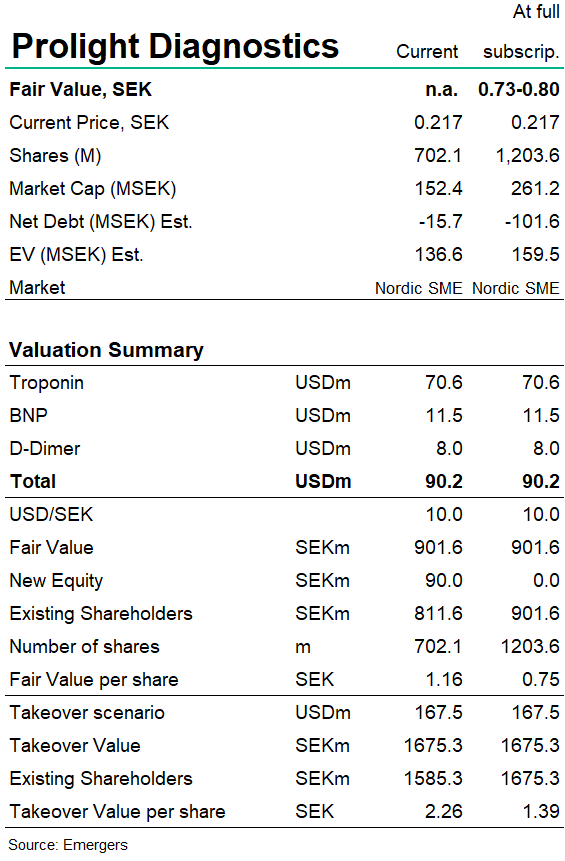Select the Fair Value range 0.73-0.80

tap(518, 89)
